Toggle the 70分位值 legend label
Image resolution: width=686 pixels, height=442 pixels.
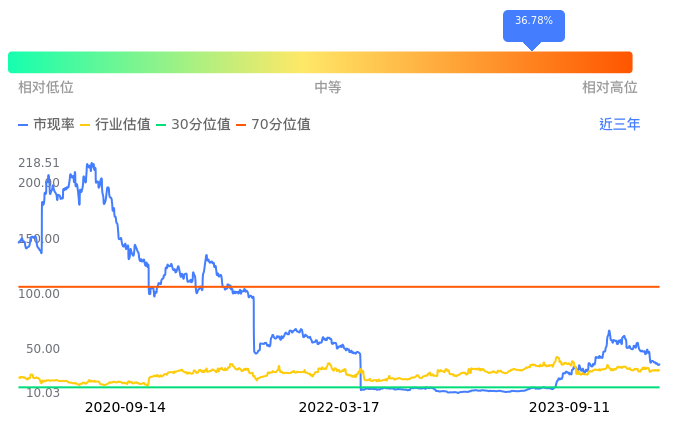[x=281, y=125]
